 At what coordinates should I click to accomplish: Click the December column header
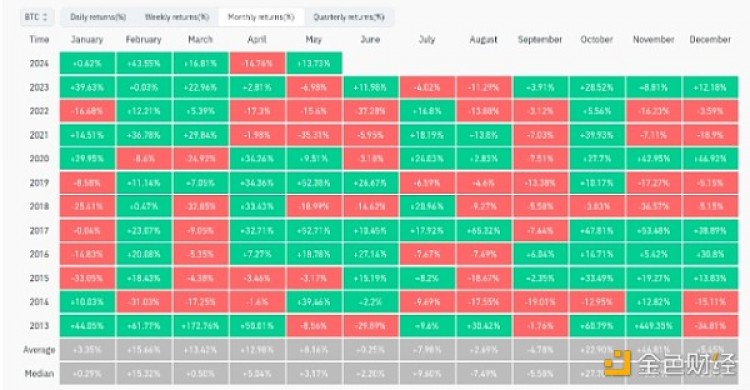click(710, 40)
